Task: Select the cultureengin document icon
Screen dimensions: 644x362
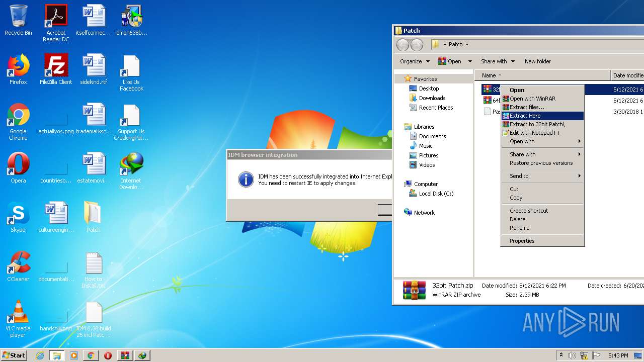Action: coord(56,217)
